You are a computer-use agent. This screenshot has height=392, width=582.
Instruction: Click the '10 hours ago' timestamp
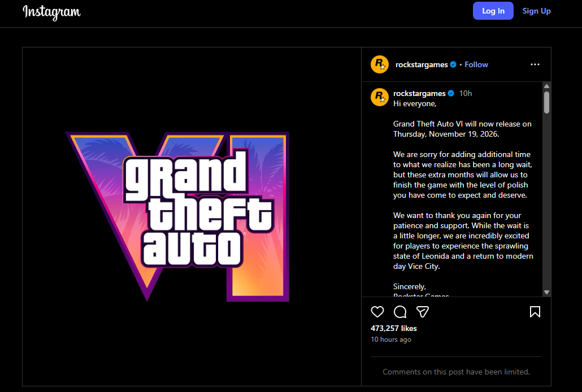pos(391,339)
